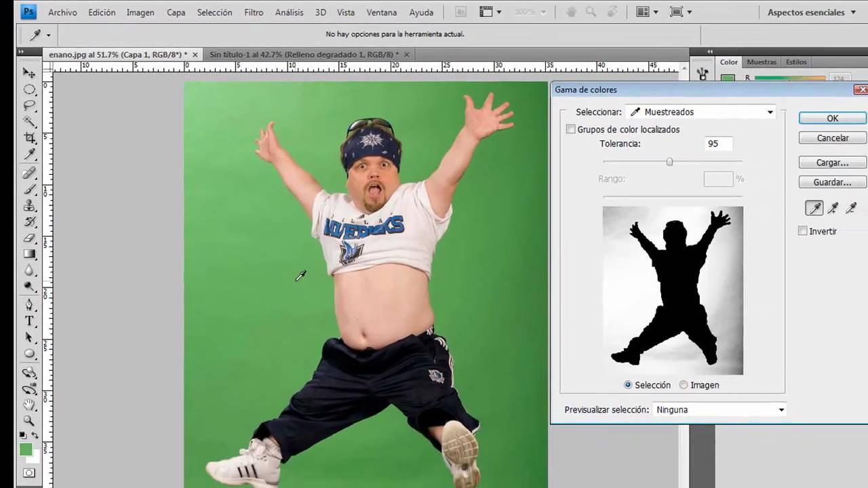This screenshot has height=488, width=868.
Task: Open the Análisis menu
Action: [x=290, y=12]
